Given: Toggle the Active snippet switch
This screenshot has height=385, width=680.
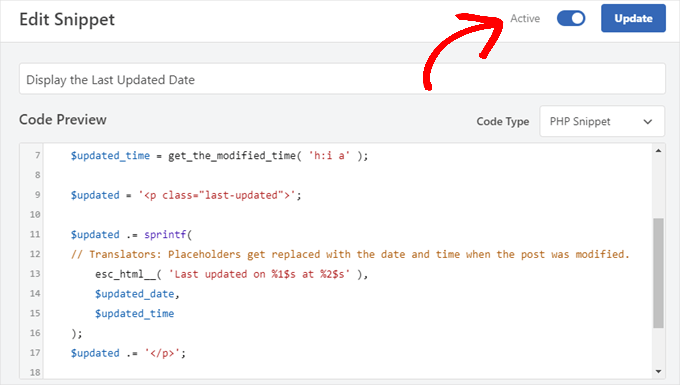Looking at the screenshot, I should [571, 18].
